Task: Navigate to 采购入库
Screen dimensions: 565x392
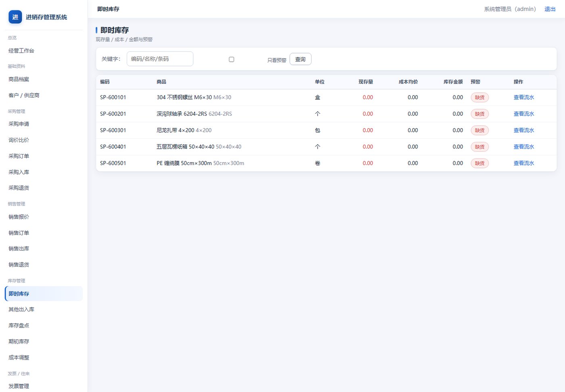Action: click(x=44, y=172)
